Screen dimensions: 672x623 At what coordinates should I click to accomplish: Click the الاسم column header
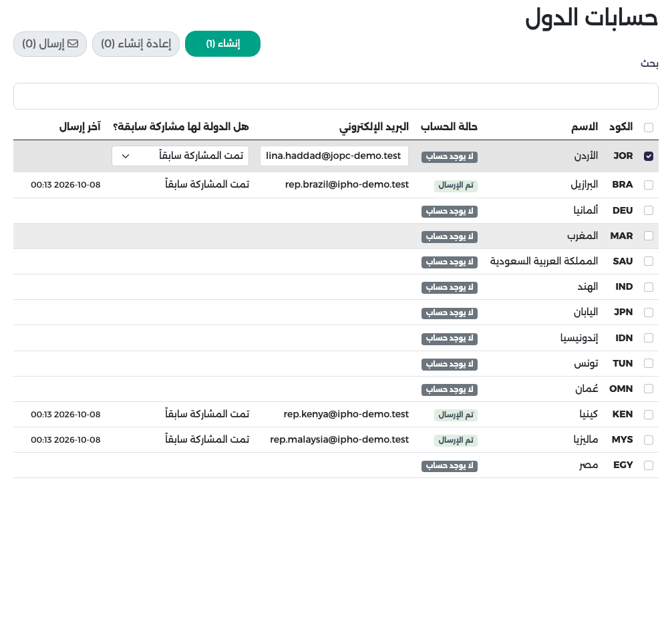(584, 127)
